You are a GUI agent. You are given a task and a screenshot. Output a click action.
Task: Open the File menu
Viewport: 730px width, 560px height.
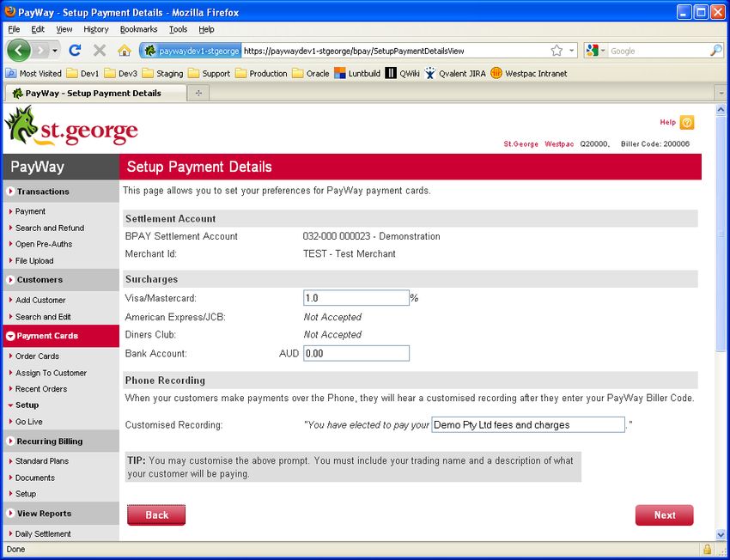tap(14, 29)
